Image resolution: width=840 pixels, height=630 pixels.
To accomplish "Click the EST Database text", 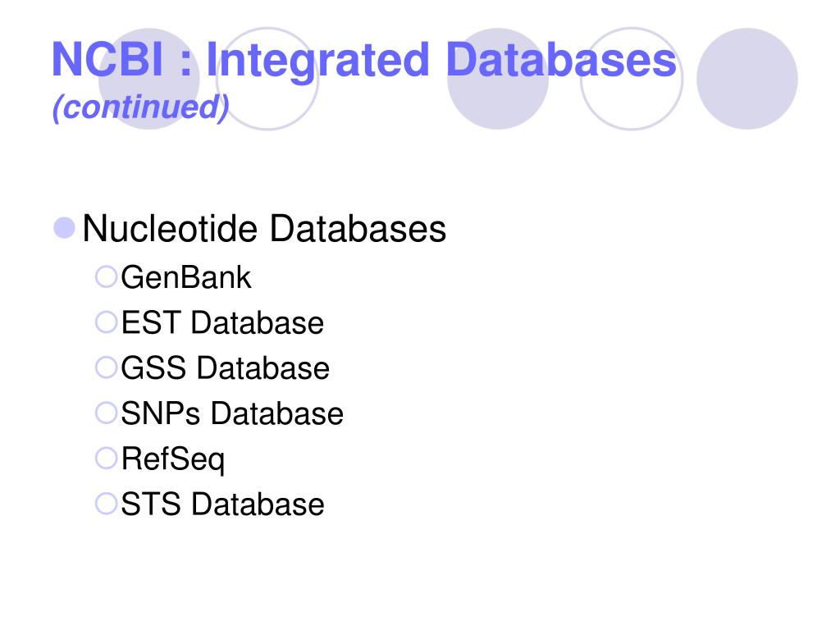I will 222,323.
